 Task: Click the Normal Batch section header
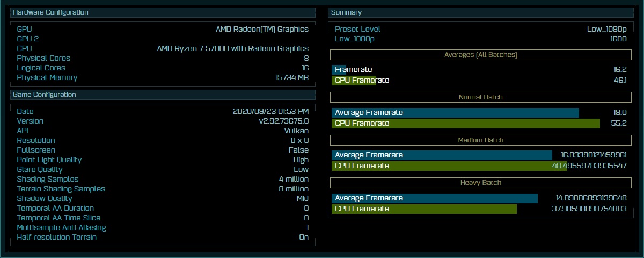click(481, 97)
